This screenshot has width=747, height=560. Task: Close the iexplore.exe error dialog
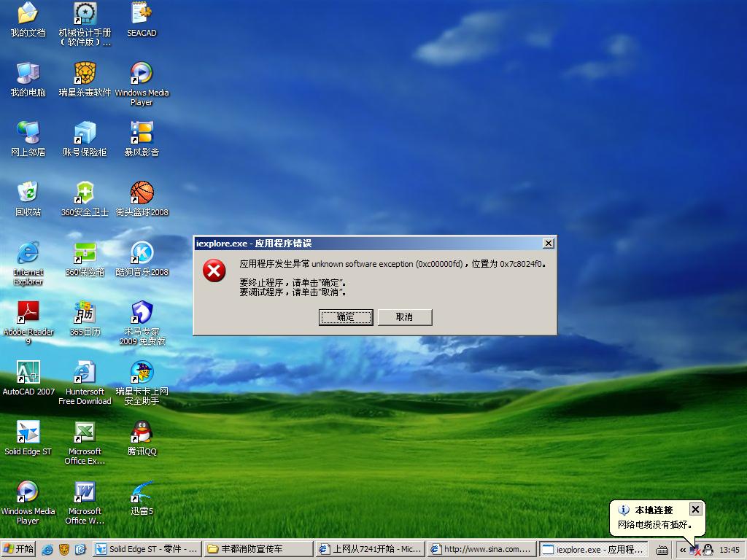click(x=549, y=244)
